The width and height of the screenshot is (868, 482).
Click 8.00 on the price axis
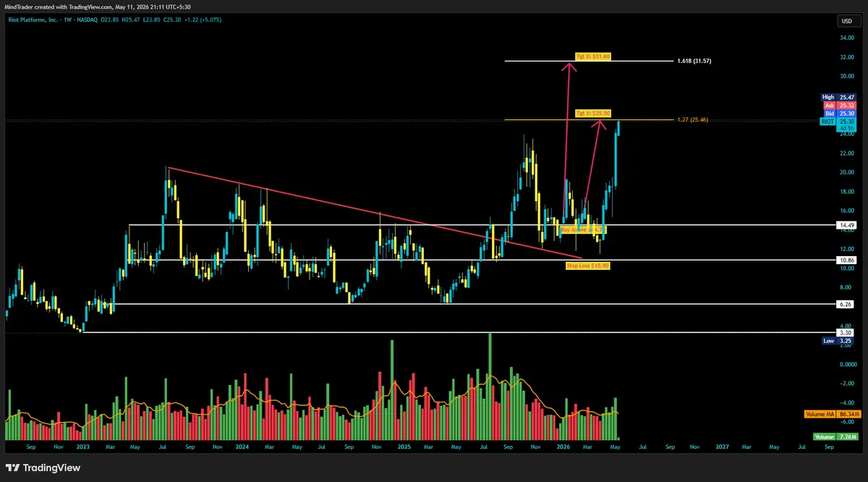[847, 287]
